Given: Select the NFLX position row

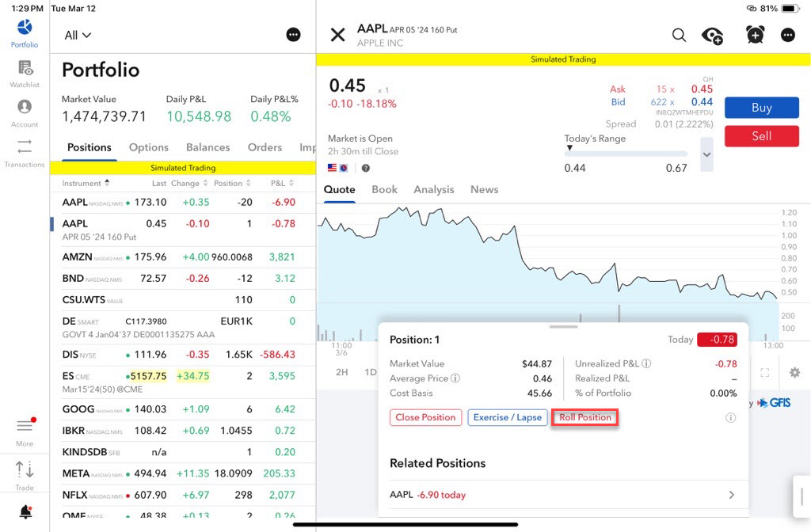Looking at the screenshot, I should pyautogui.click(x=183, y=495).
